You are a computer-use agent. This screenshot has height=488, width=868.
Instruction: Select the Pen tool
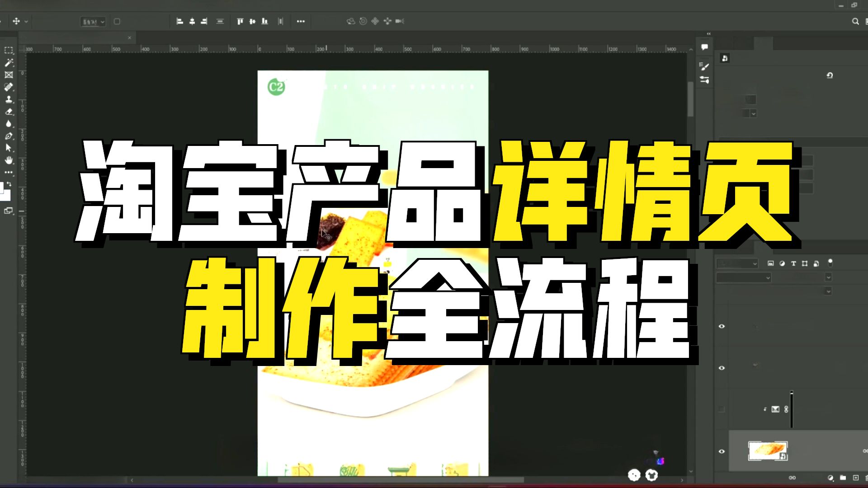click(x=9, y=136)
